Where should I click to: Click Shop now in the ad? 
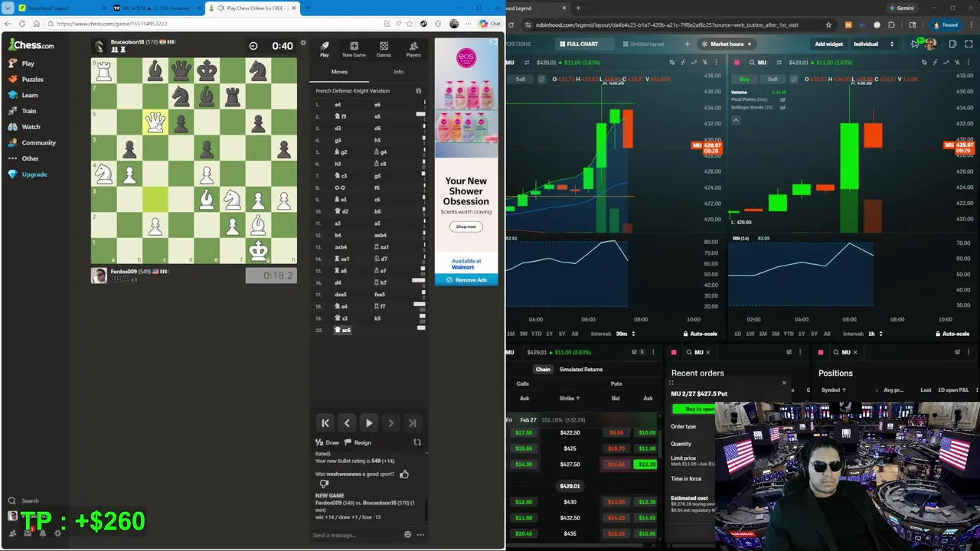coord(465,227)
